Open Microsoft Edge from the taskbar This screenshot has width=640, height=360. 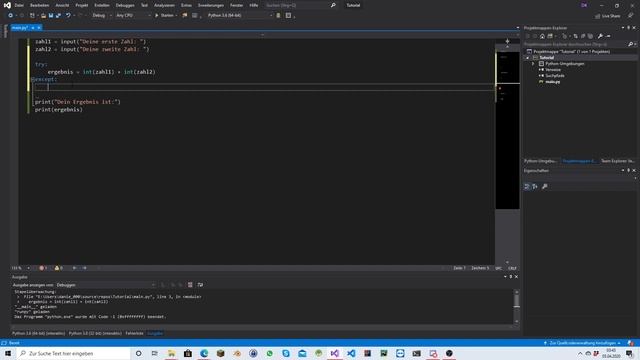204,353
